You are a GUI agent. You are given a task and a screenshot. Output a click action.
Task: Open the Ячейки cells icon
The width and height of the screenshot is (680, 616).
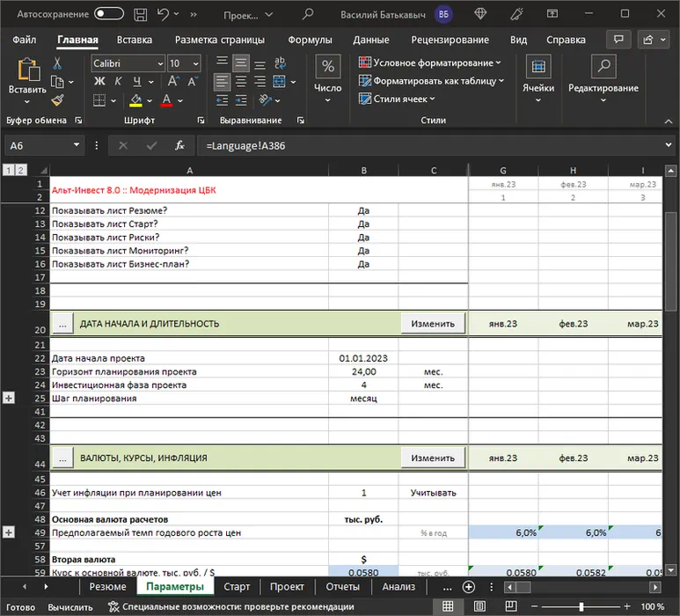pos(538,66)
